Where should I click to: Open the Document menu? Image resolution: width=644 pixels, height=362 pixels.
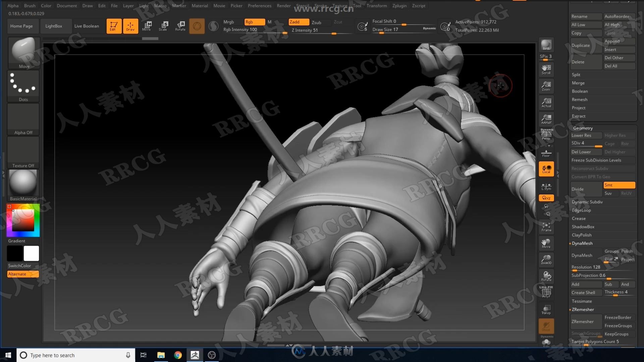pos(67,6)
